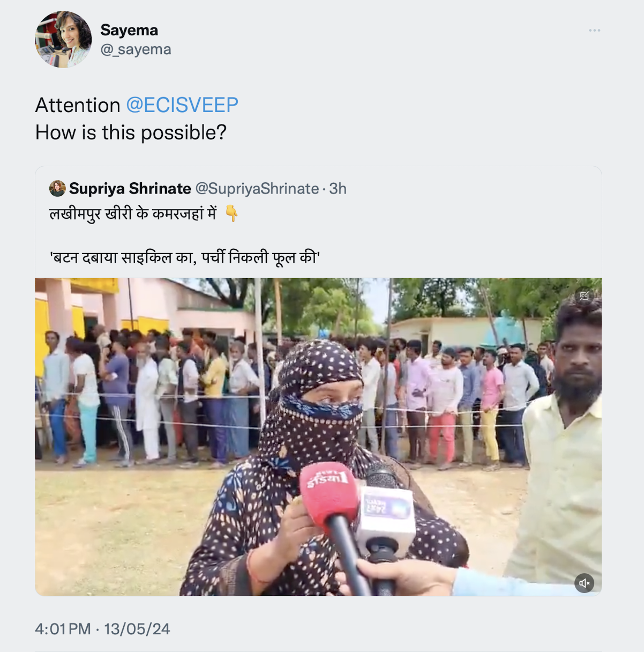
Task: Toggle closed captions on the video
Action: pyautogui.click(x=585, y=295)
